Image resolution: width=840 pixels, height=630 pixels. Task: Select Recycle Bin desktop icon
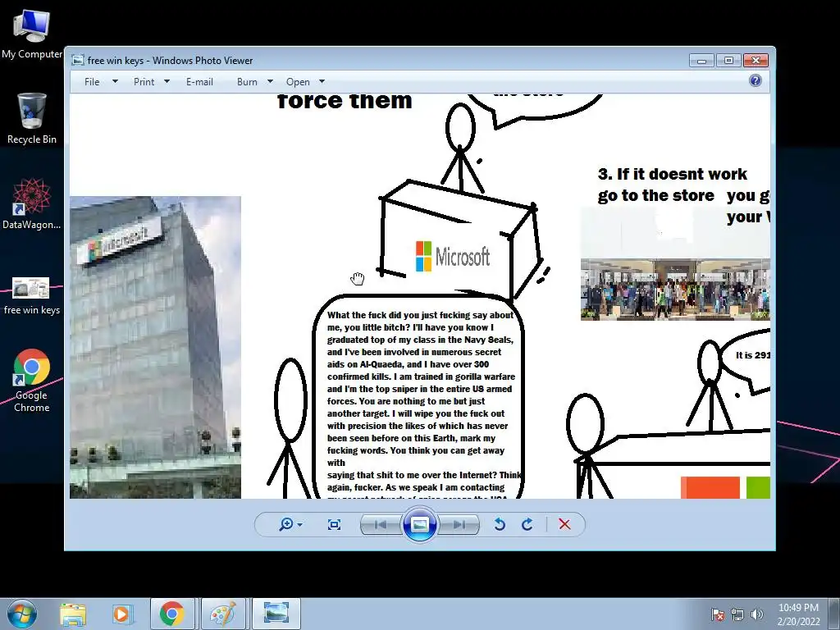[32, 119]
